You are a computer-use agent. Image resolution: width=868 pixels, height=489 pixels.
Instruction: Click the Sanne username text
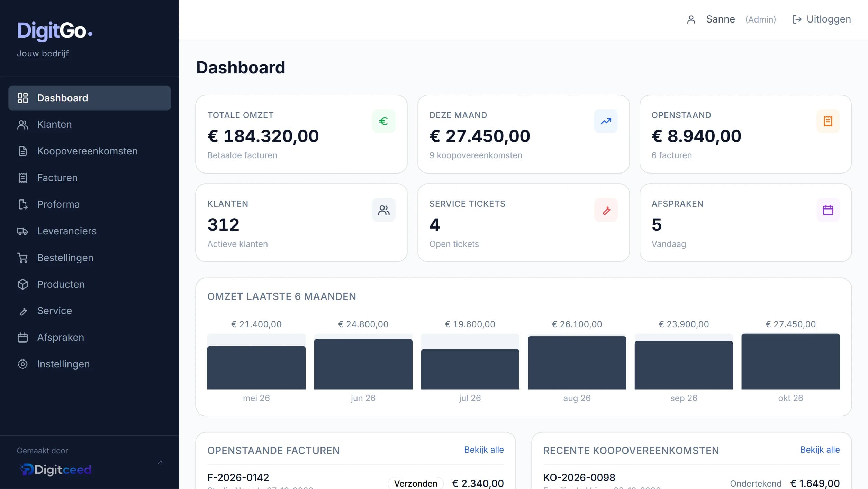(x=720, y=19)
